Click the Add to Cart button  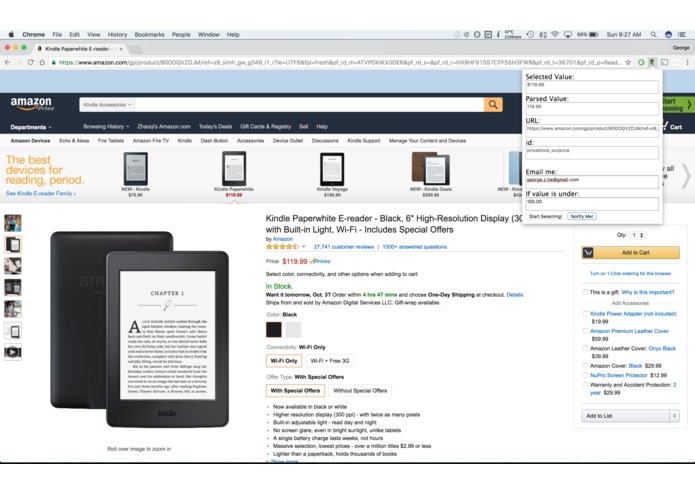tap(630, 253)
